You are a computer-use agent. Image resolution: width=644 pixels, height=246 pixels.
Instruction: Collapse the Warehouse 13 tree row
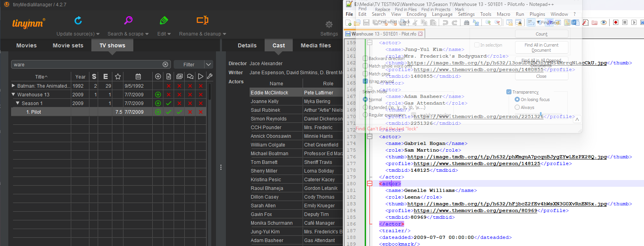tap(13, 94)
